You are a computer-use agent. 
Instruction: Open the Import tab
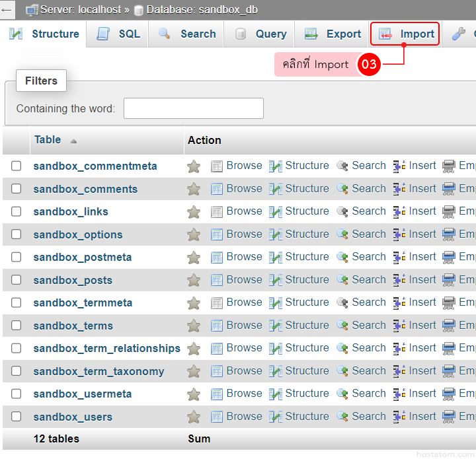[405, 34]
